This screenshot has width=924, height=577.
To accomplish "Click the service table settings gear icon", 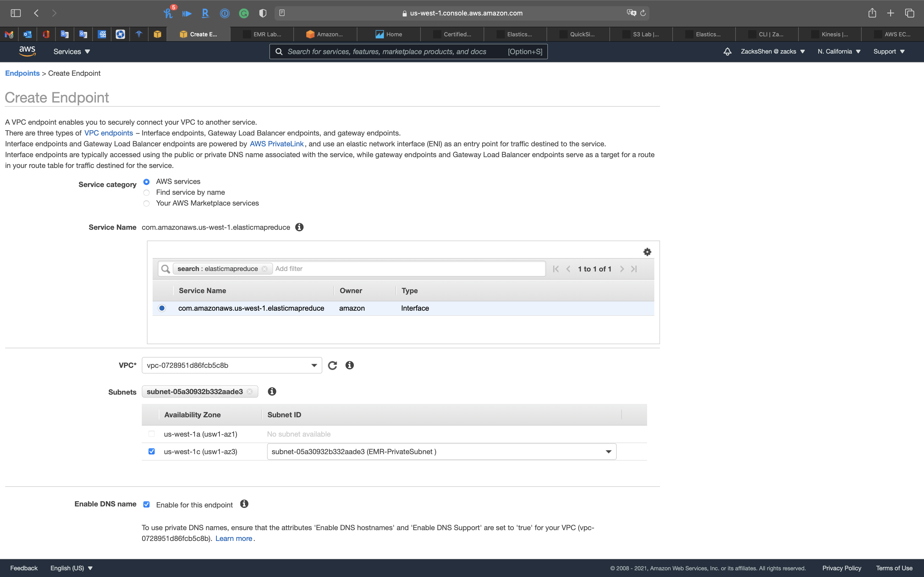I will click(647, 252).
